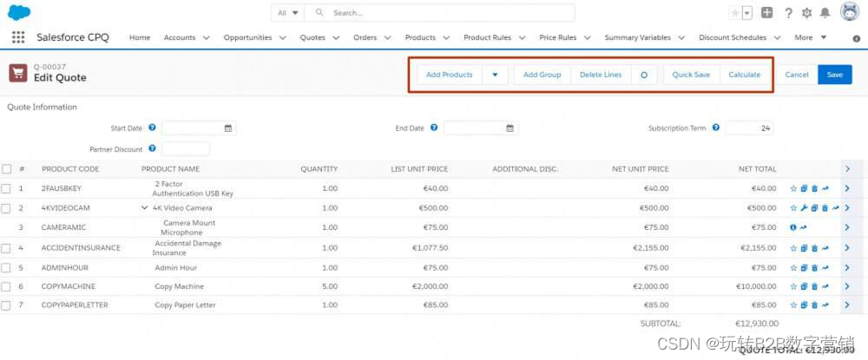
Task: Open chart icon on COPYPAPERLETTER row
Action: 825,305
